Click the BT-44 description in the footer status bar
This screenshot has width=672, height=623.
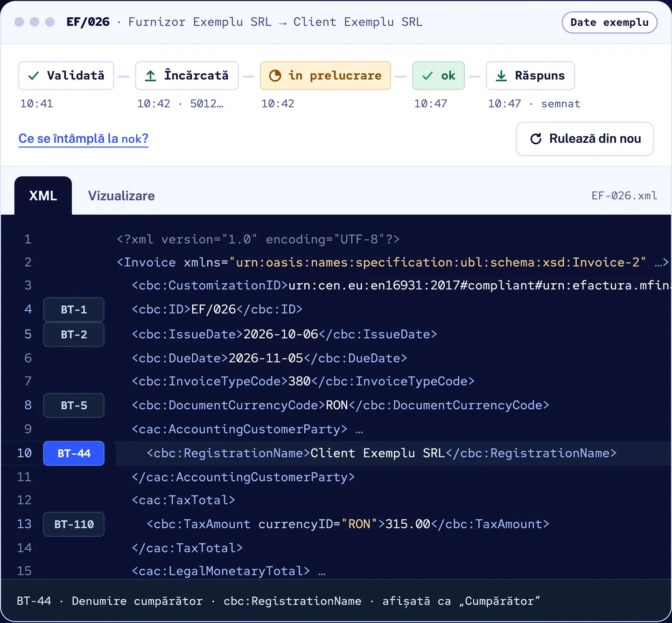point(278,601)
